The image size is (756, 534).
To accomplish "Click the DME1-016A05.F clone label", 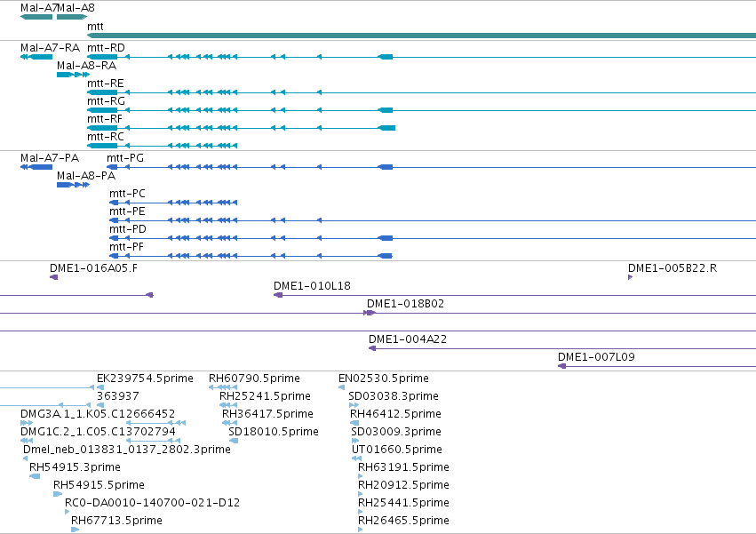I will [93, 268].
